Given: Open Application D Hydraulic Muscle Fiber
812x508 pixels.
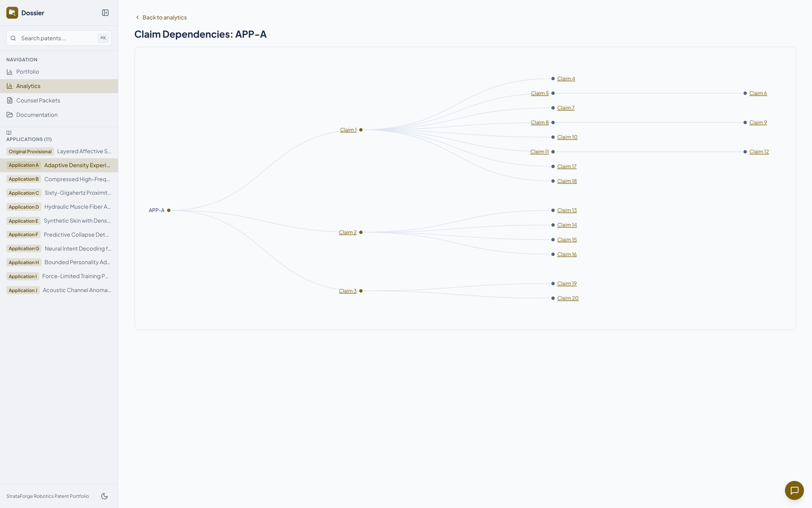Looking at the screenshot, I should point(59,207).
